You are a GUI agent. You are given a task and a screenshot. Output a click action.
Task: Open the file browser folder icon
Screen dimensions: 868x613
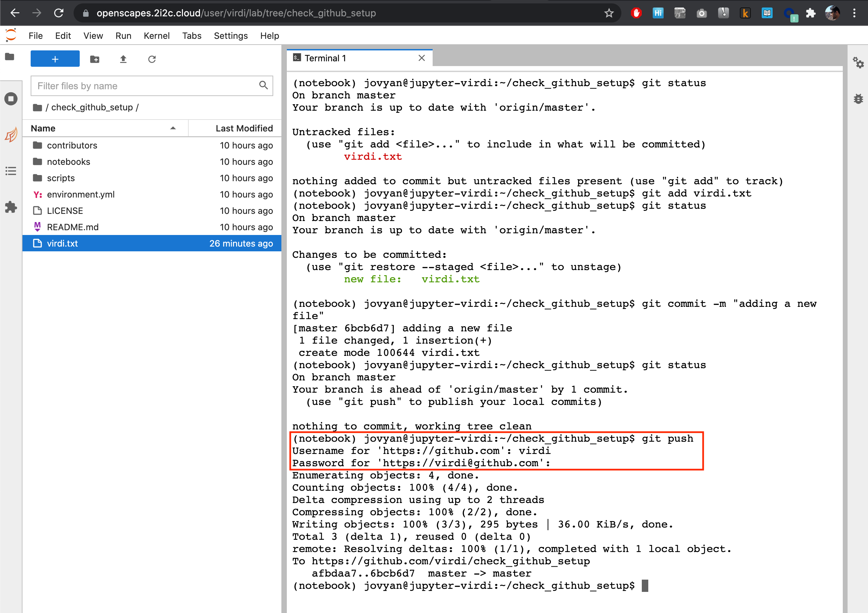(9, 57)
